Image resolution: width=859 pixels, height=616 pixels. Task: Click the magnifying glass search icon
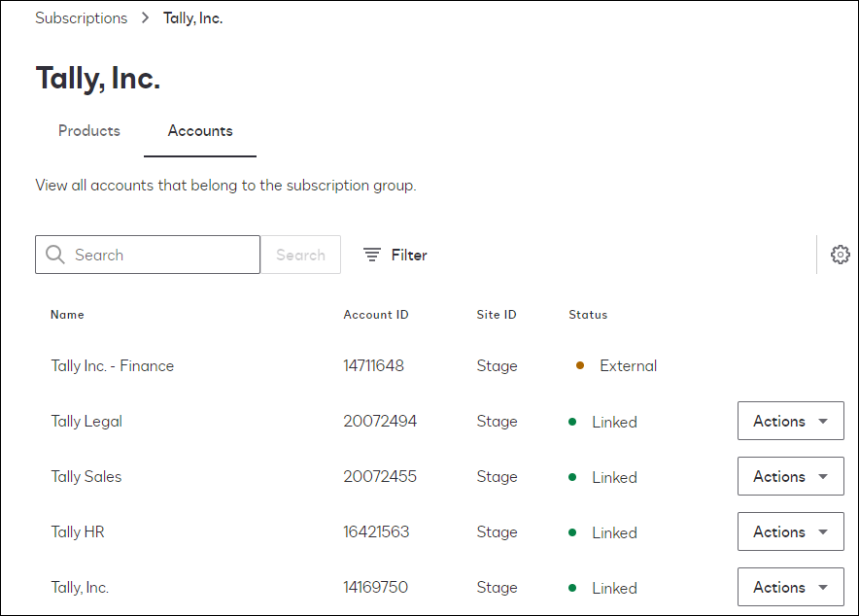point(55,255)
